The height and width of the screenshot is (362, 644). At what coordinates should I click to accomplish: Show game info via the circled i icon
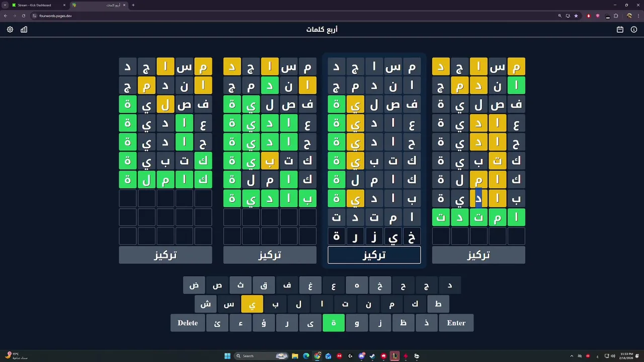tap(634, 30)
